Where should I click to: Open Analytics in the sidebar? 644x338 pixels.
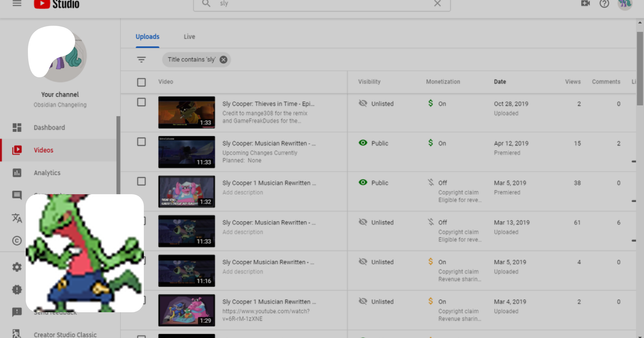47,173
